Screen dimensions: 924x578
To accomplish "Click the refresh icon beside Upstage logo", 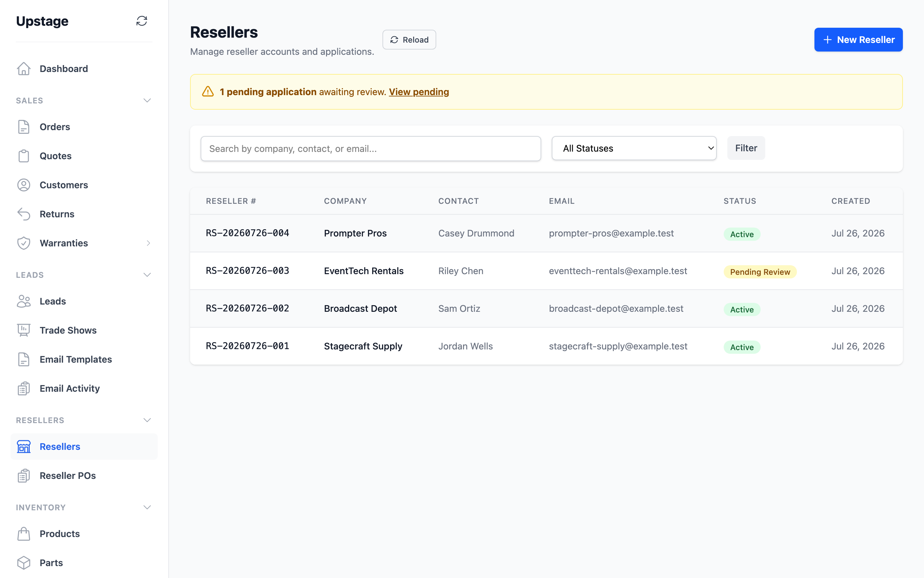I will coord(142,21).
